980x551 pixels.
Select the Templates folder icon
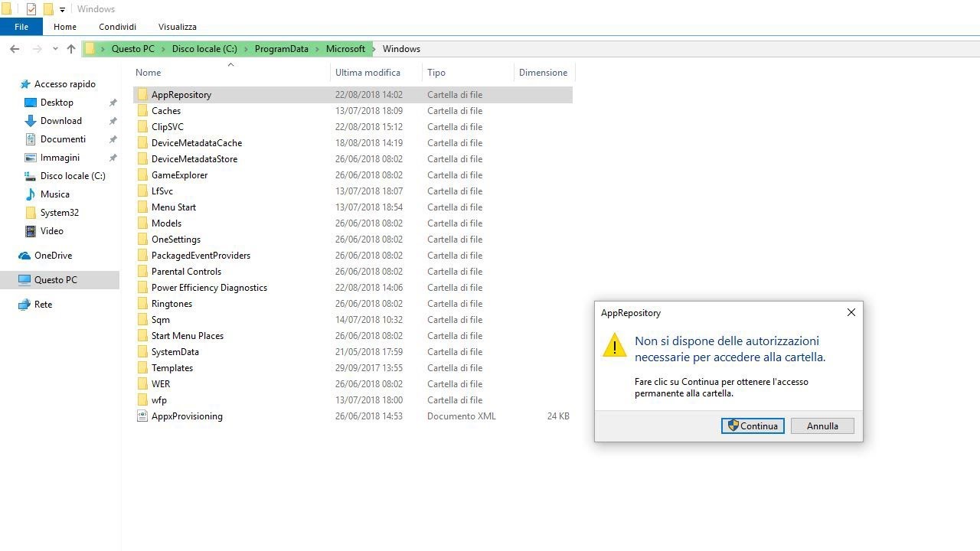pos(142,368)
